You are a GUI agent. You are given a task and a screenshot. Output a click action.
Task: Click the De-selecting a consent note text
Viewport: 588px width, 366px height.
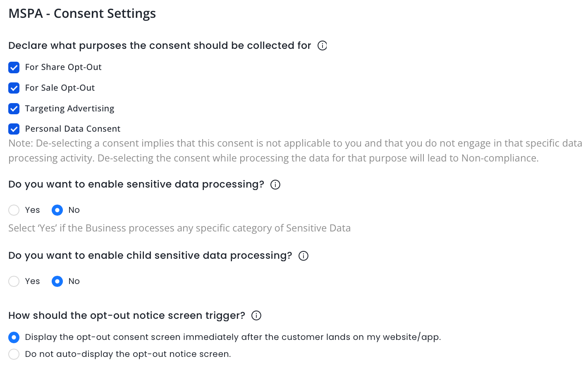(x=273, y=151)
